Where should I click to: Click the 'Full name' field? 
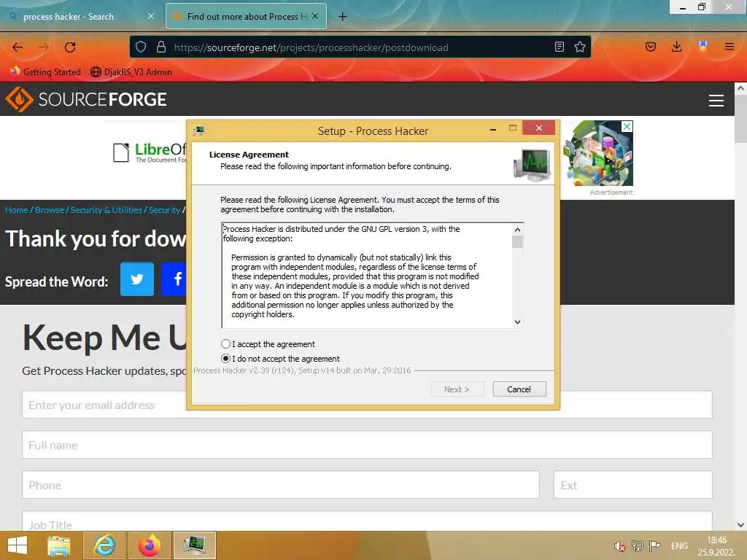367,445
